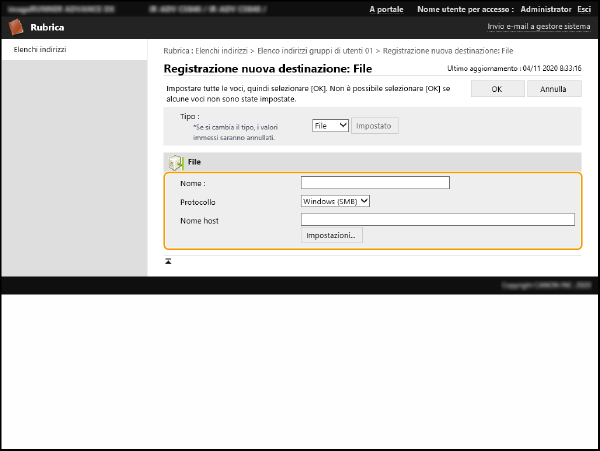Open the Tipo dropdown set to File
The width and height of the screenshot is (600, 451).
(x=329, y=126)
